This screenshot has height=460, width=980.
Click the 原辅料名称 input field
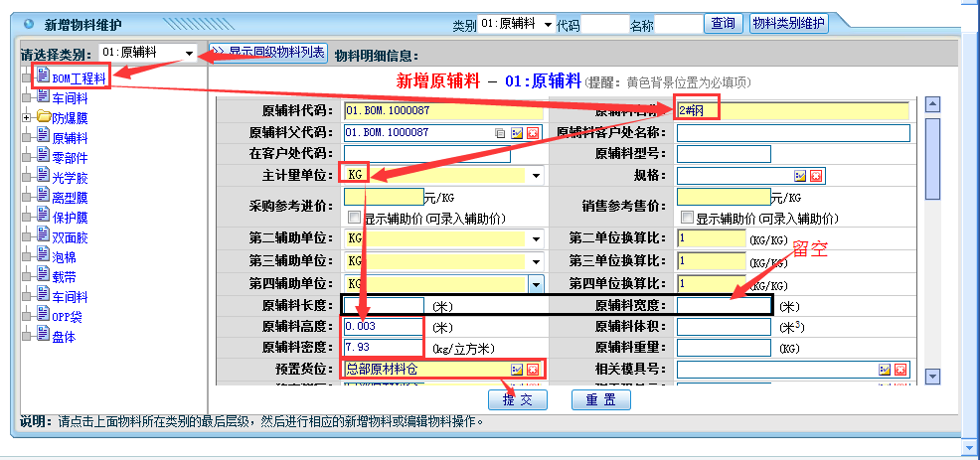(x=793, y=111)
